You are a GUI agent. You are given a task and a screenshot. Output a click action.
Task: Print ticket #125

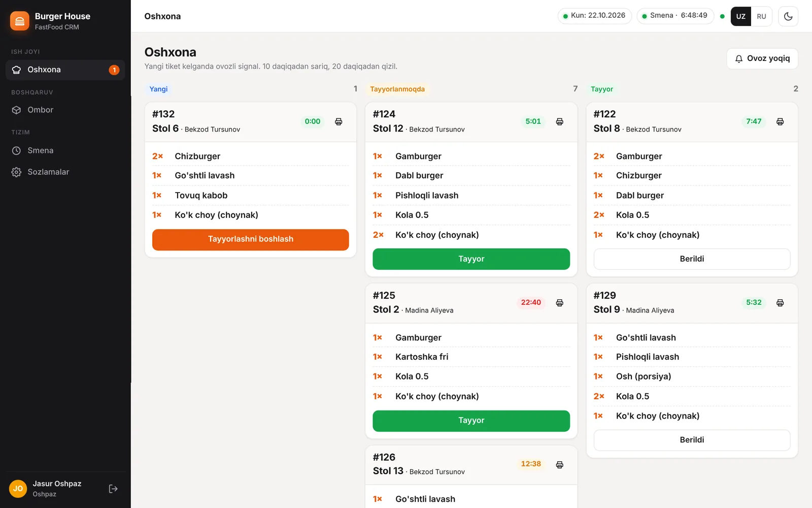click(559, 303)
